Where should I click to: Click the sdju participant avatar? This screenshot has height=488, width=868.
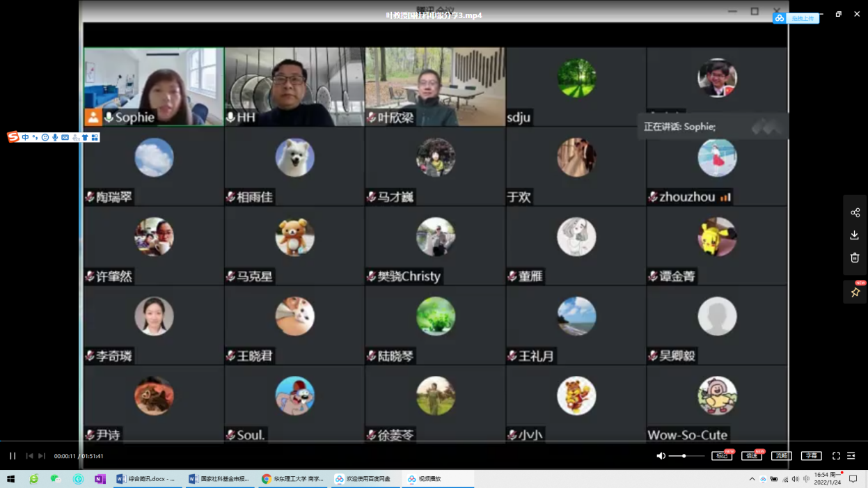576,77
